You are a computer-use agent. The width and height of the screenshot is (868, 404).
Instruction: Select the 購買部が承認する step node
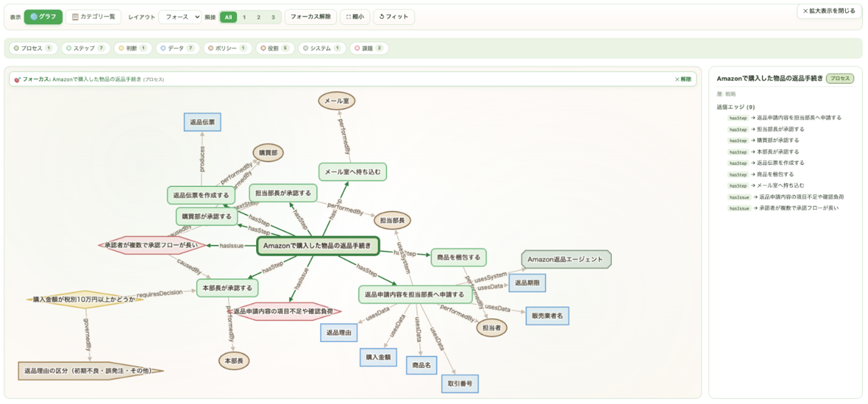click(x=207, y=216)
